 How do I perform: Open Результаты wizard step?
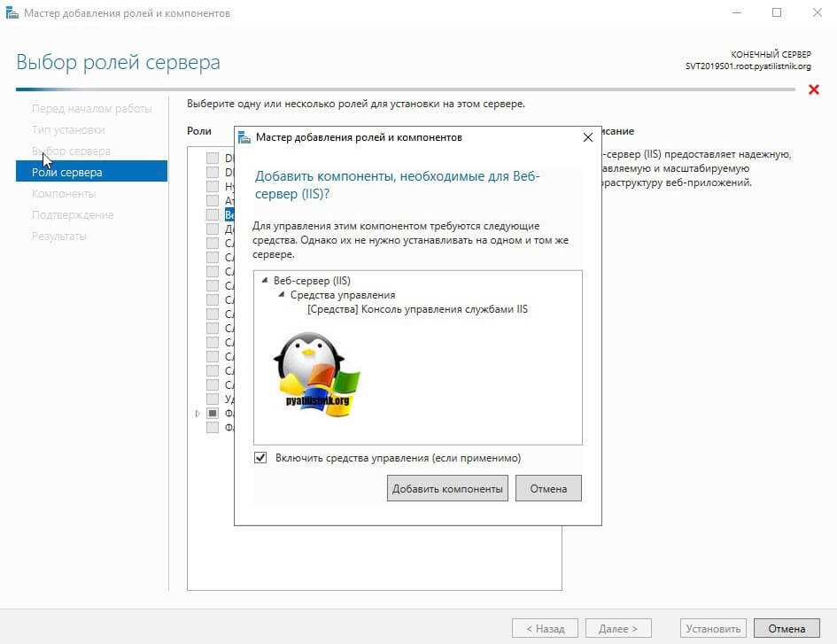coord(58,236)
